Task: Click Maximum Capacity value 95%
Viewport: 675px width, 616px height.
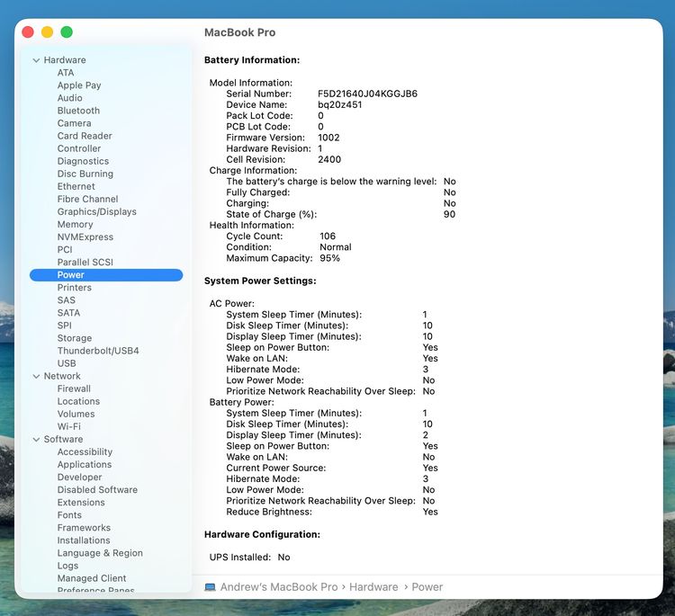Action: pyautogui.click(x=329, y=258)
